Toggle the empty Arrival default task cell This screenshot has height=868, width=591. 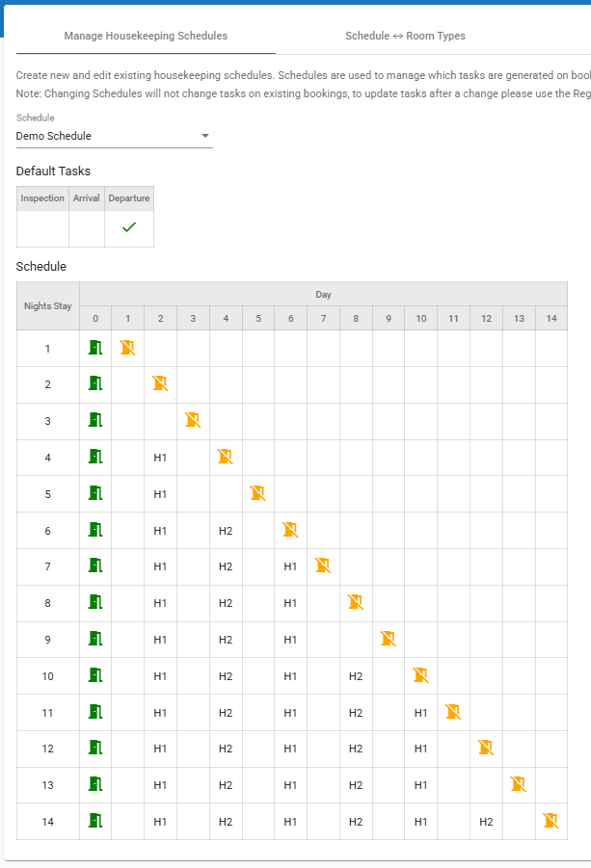(86, 227)
